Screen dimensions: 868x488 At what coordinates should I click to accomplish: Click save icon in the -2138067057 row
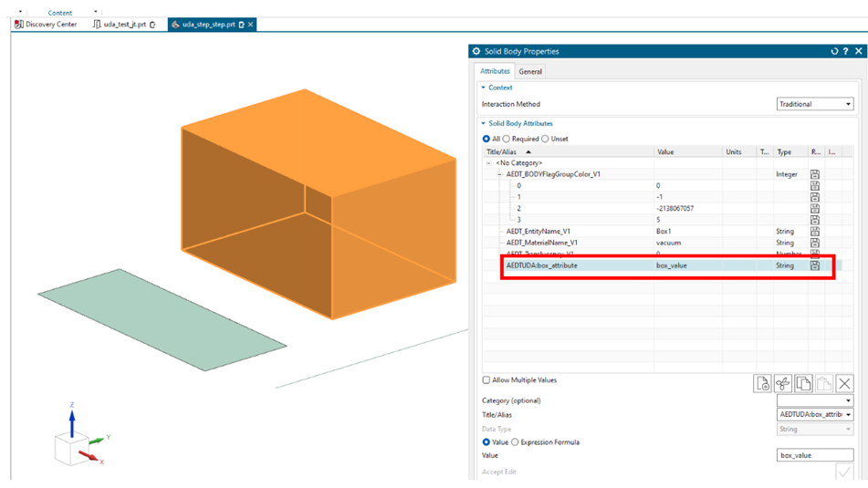pyautogui.click(x=815, y=208)
